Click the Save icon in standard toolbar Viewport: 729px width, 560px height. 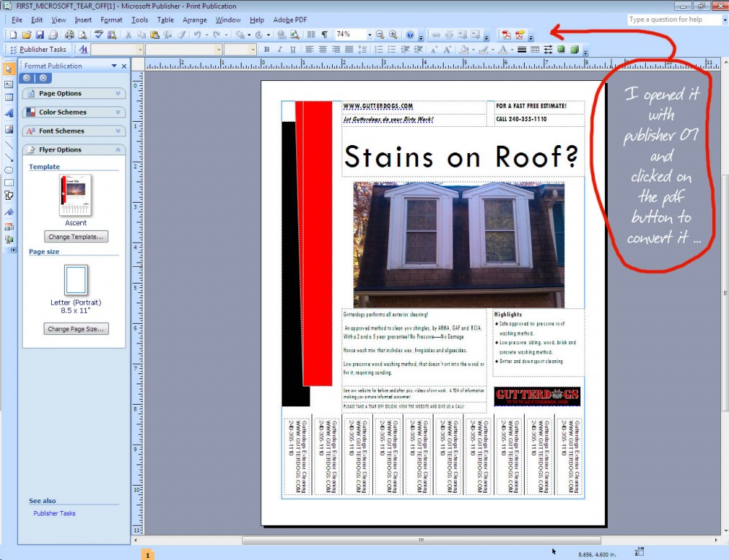pyautogui.click(x=40, y=34)
